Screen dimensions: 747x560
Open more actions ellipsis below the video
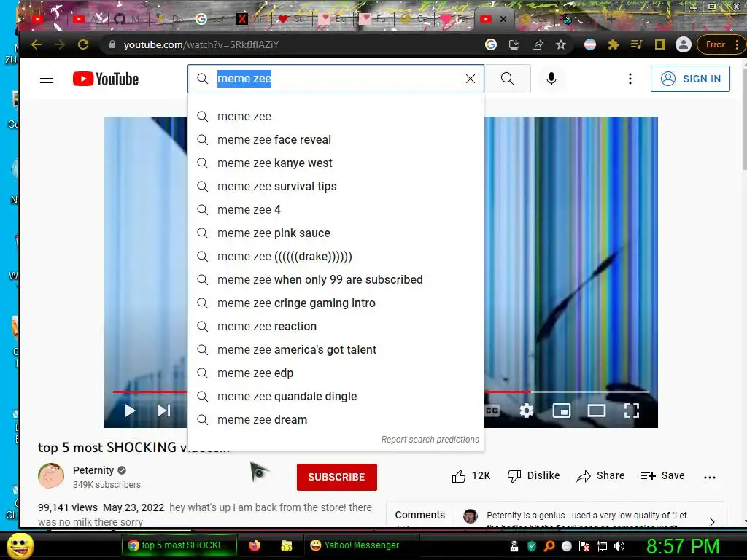tap(710, 477)
